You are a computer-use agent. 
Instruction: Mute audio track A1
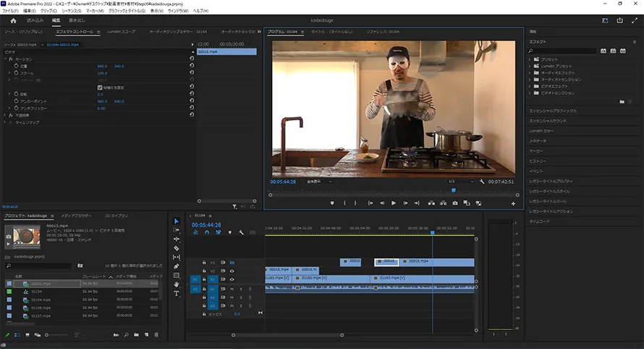(232, 288)
